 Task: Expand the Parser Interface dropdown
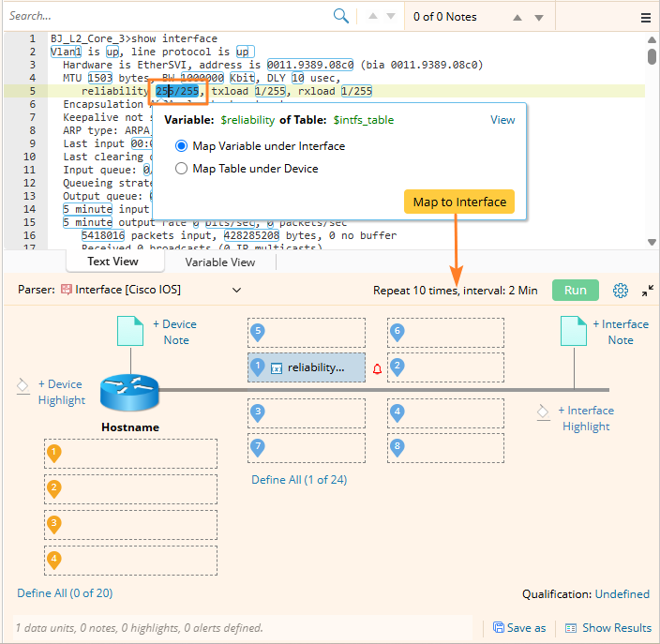point(236,291)
